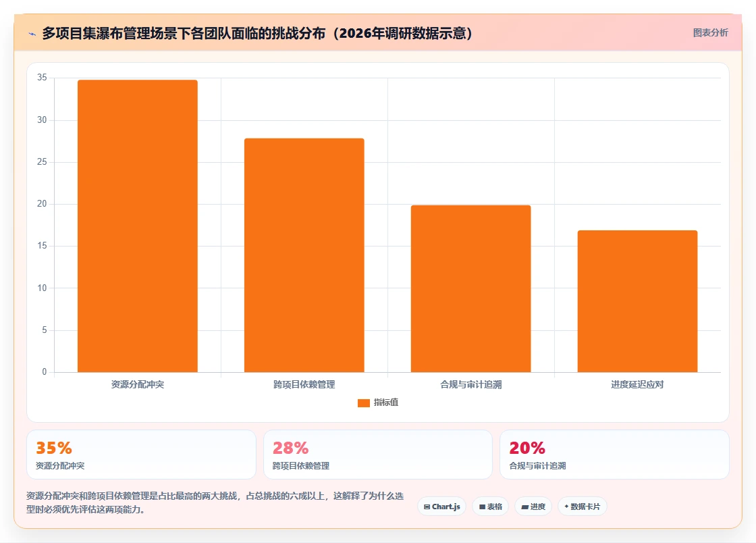
Task: Click the y-axis value 15
Action: 42,246
